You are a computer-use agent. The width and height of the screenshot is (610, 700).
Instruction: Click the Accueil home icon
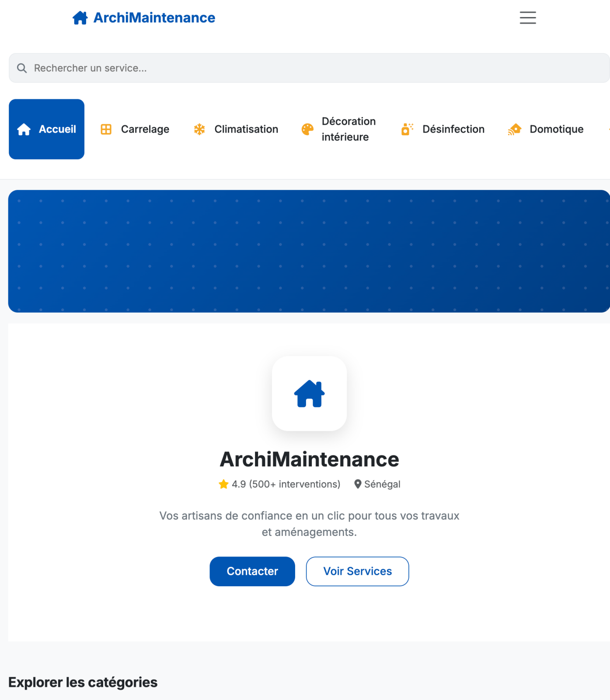(24, 129)
